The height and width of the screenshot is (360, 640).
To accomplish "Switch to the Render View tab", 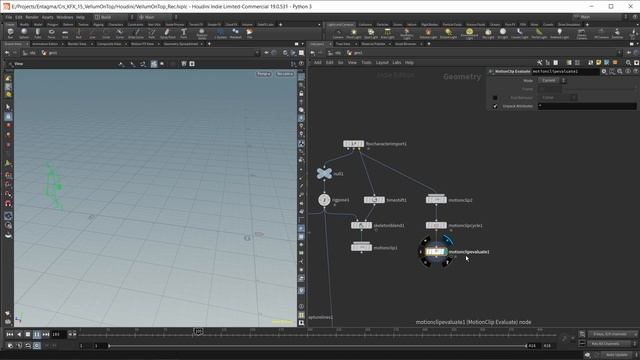I will click(77, 44).
